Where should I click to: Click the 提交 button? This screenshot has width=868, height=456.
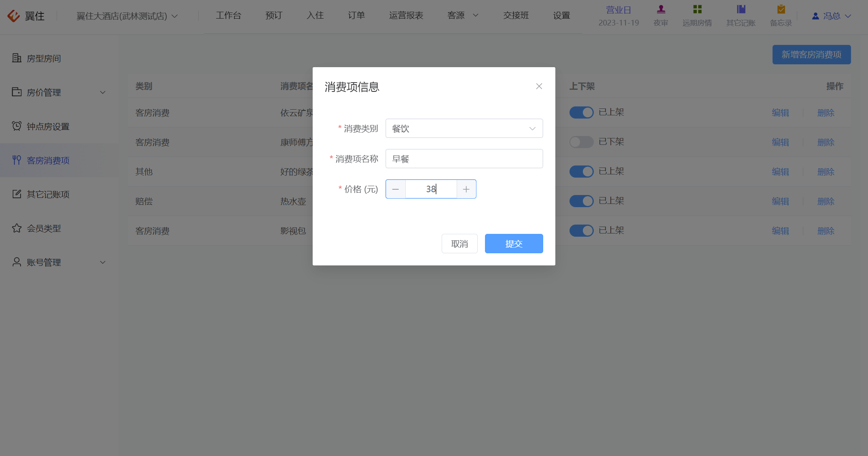click(x=514, y=244)
